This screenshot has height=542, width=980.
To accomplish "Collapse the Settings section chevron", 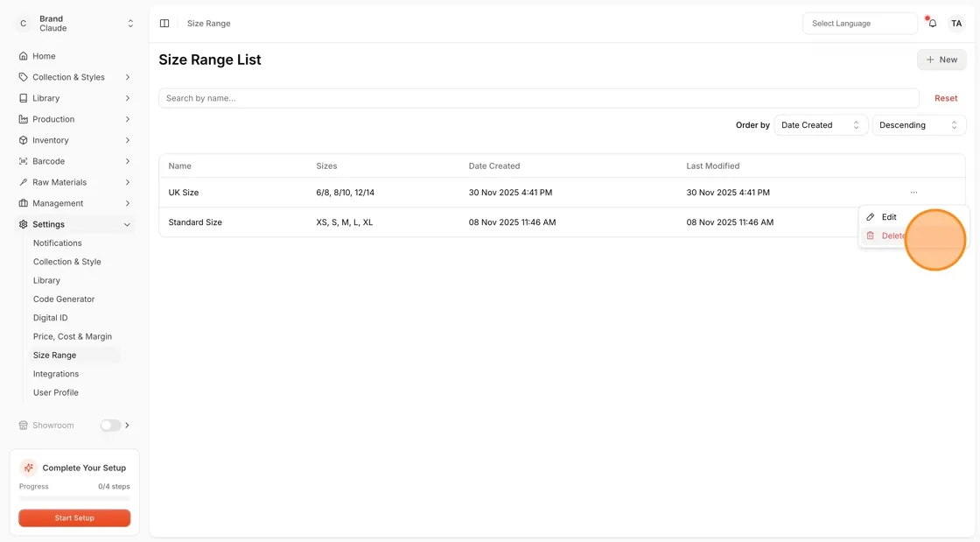I will tap(128, 224).
